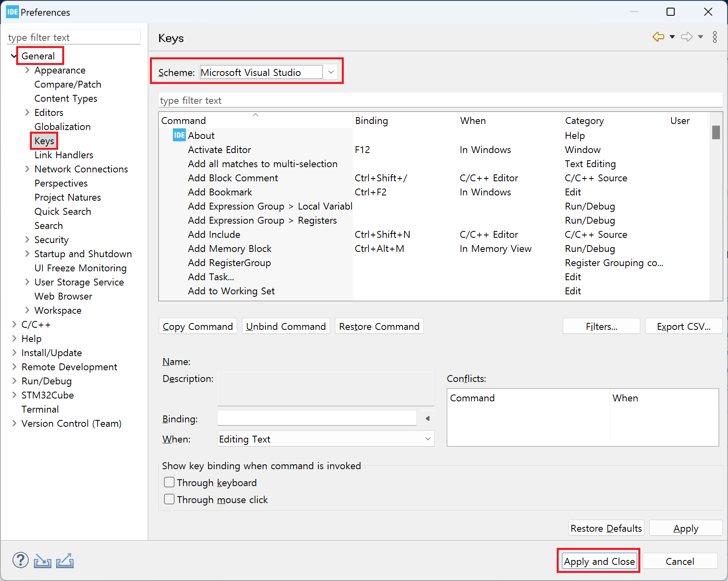Click the Apply button
The height and width of the screenshot is (581, 728).
tap(686, 528)
